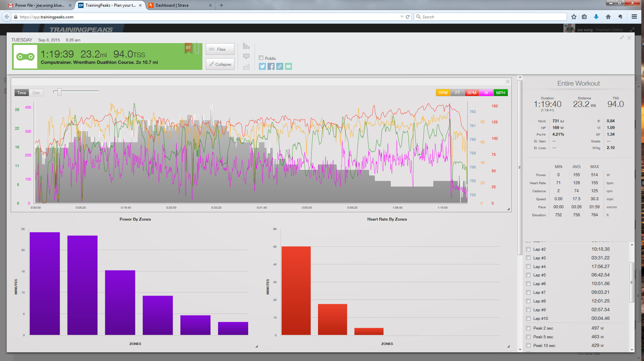Share workout on Twitter

click(262, 67)
